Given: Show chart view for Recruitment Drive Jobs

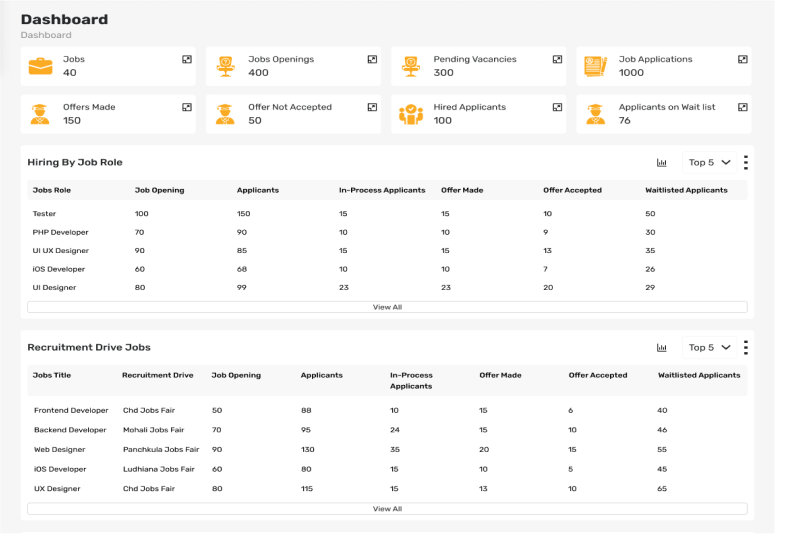Looking at the screenshot, I should 662,348.
